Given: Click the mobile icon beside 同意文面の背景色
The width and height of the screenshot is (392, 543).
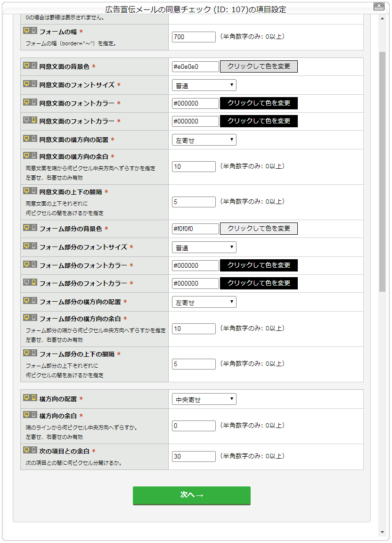Looking at the screenshot, I should [x=33, y=65].
